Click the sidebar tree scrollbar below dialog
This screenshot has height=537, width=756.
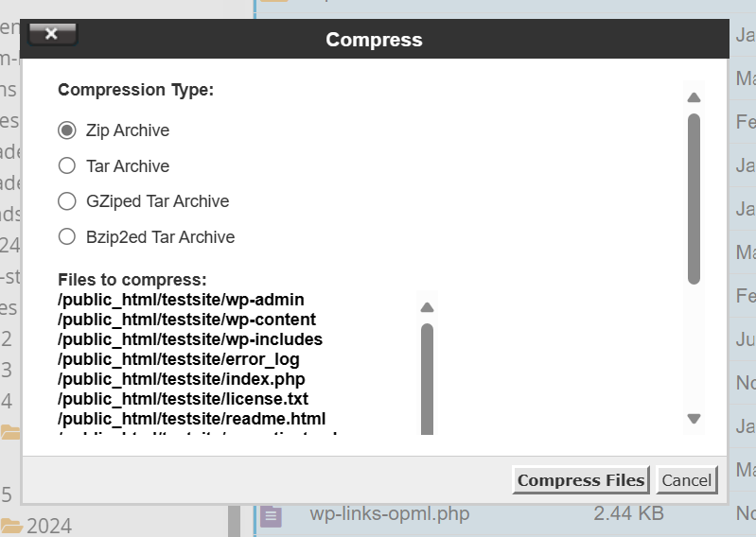(x=235, y=521)
